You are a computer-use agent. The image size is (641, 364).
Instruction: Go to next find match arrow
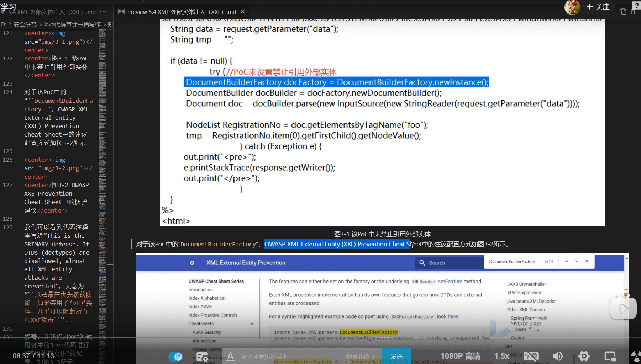point(577,261)
